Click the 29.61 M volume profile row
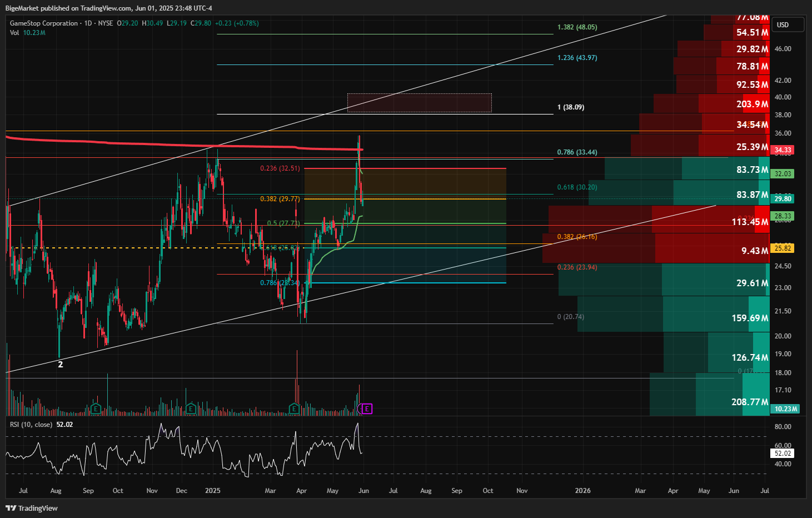Viewport: 812px width, 518px height. click(x=664, y=280)
